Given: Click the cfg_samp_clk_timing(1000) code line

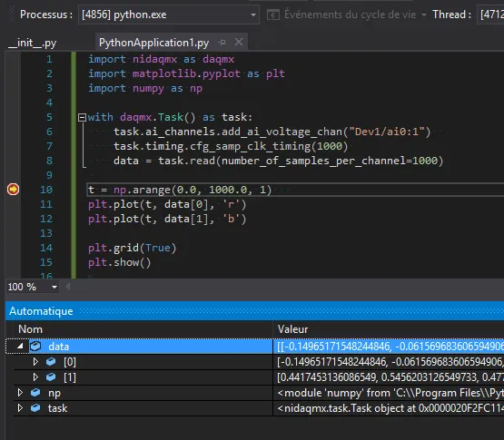Looking at the screenshot, I should [x=231, y=146].
